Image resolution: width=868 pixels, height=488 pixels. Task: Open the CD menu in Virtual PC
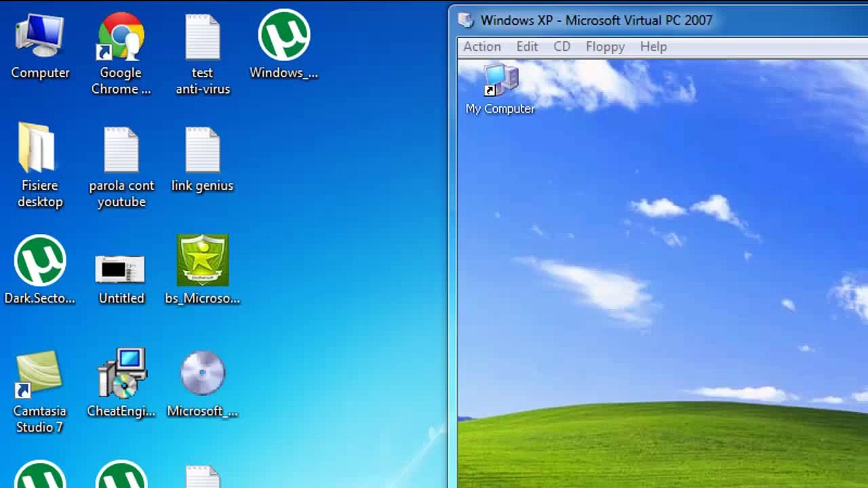click(562, 47)
